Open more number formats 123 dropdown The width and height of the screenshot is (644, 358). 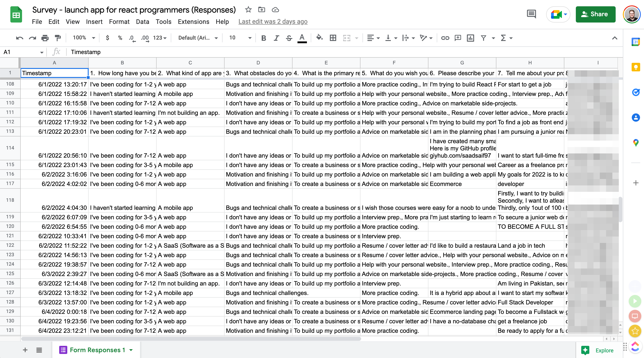[x=160, y=38]
